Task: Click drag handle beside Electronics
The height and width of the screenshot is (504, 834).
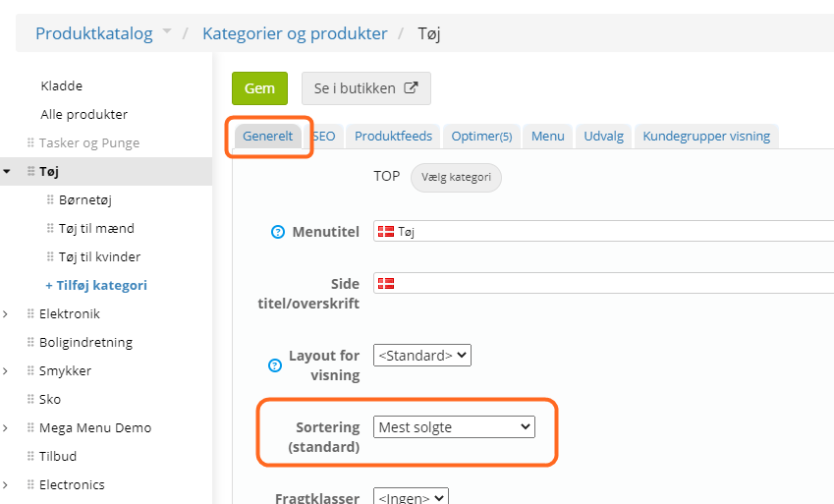Action: [30, 484]
